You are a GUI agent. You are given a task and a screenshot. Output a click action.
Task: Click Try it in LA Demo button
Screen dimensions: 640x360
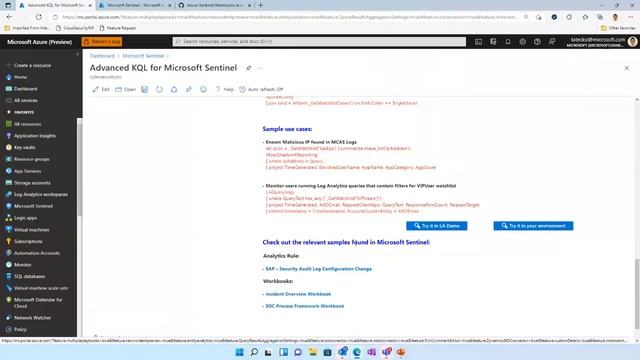pyautogui.click(x=436, y=226)
